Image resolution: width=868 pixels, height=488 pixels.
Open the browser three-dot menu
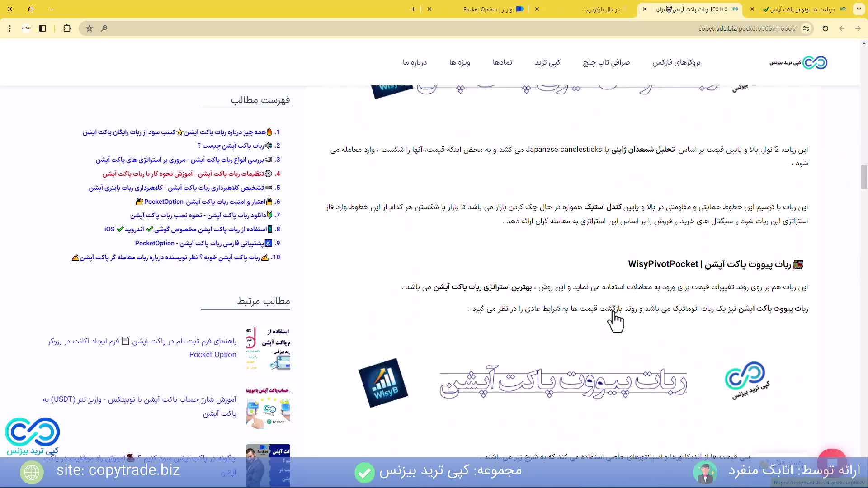click(9, 28)
